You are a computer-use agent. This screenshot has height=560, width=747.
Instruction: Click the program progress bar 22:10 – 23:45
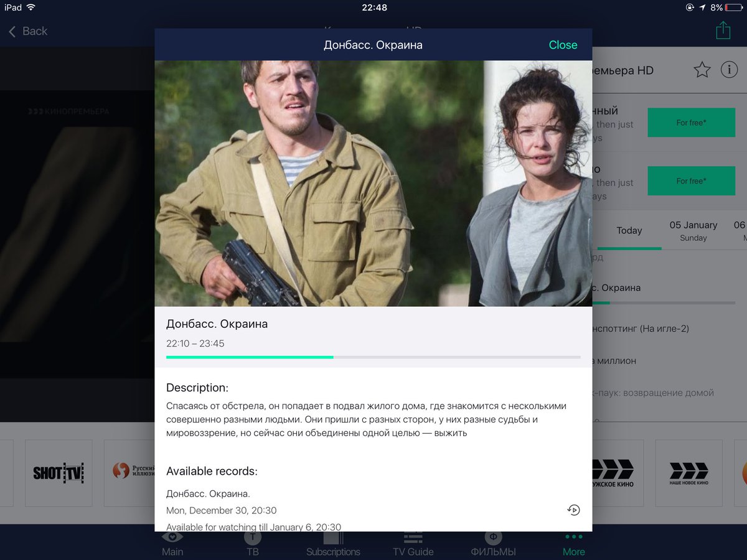[x=374, y=357]
